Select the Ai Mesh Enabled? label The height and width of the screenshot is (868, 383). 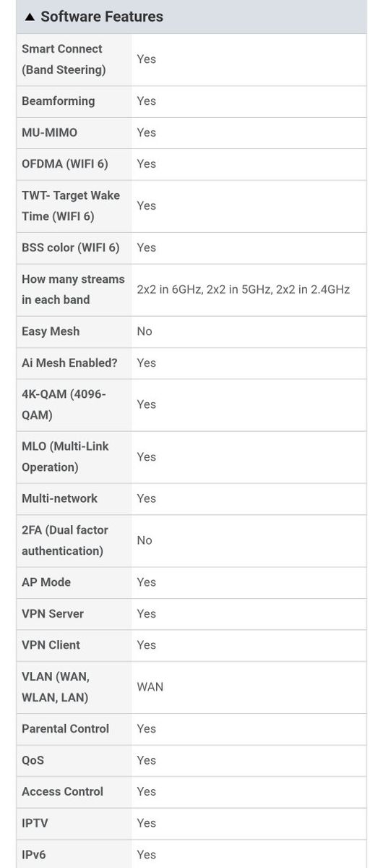[69, 363]
